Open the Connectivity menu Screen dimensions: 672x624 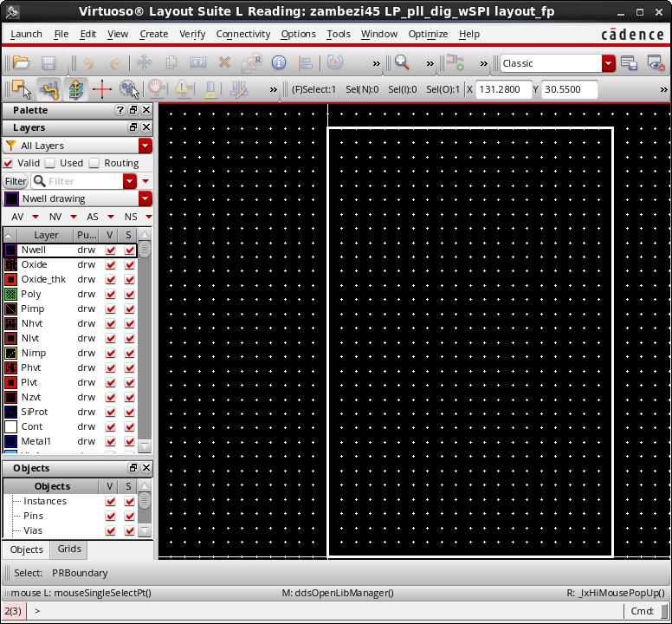click(243, 34)
